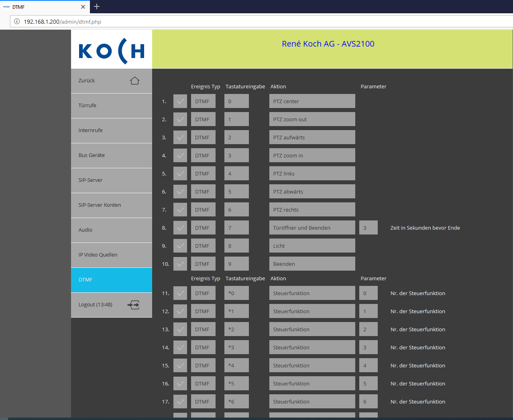This screenshot has width=513, height=420.
Task: Toggle the checkbox for row 1
Action: click(x=180, y=101)
